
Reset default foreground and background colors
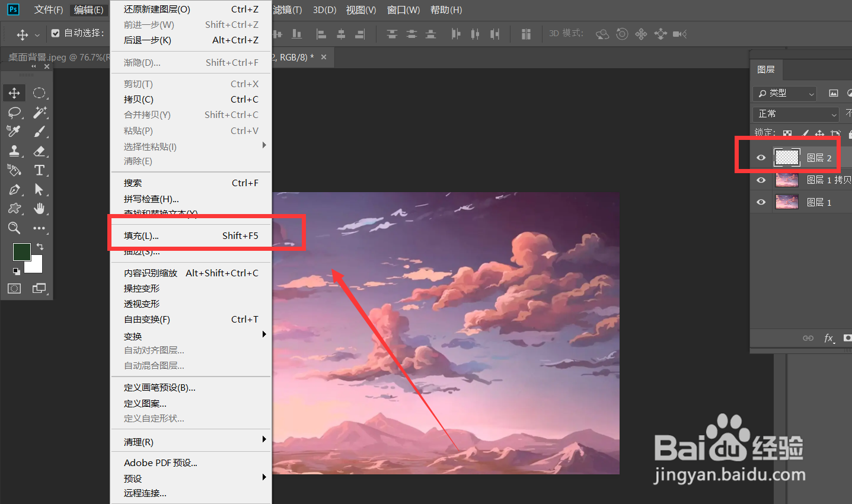click(17, 271)
